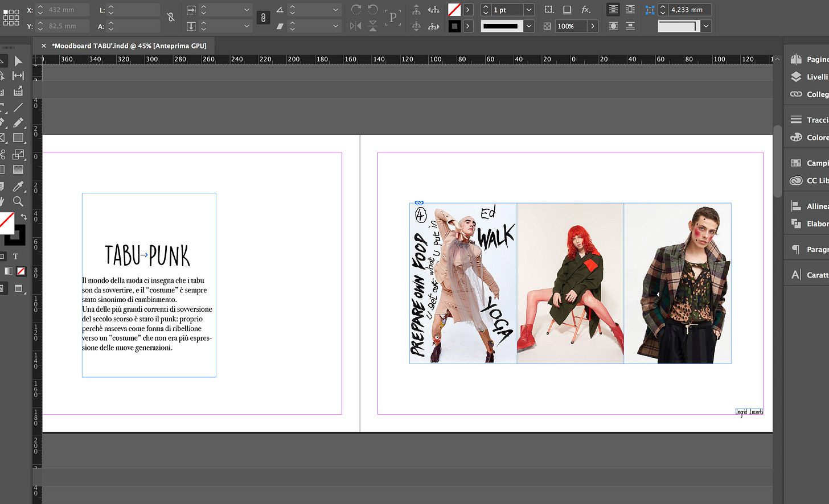Open the stroke weight dropdown
This screenshot has width=829, height=504.
529,10
